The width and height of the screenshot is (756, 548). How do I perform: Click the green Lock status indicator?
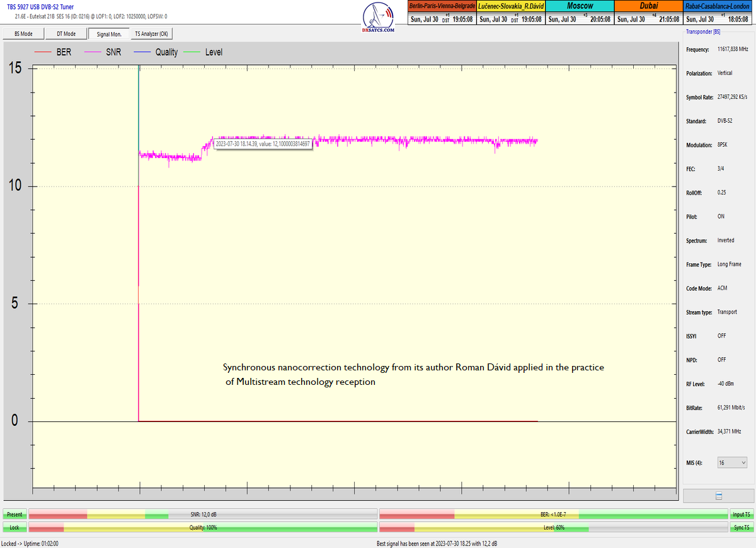coord(14,527)
